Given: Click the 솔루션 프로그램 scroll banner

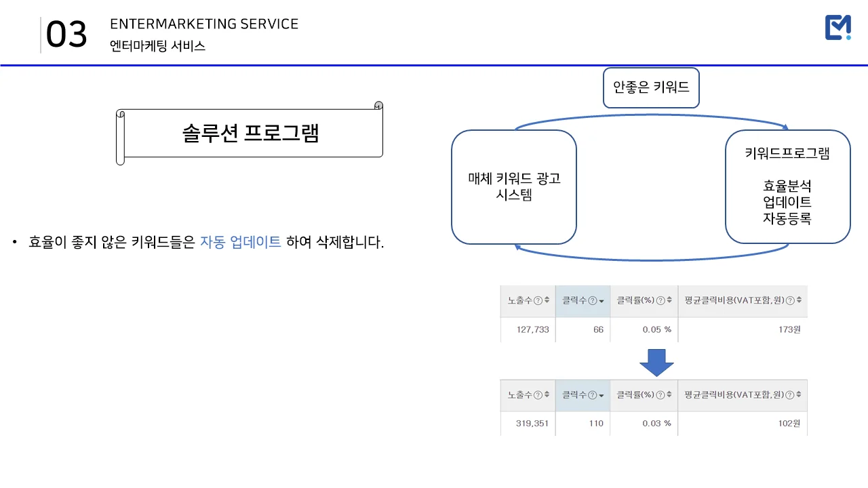Looking at the screenshot, I should pos(250,133).
